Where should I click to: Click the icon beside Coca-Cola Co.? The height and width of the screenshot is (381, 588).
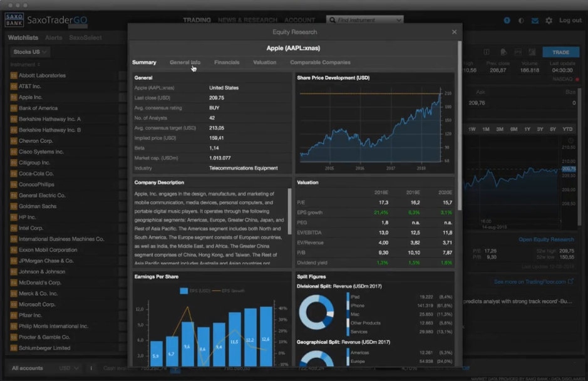pos(14,174)
